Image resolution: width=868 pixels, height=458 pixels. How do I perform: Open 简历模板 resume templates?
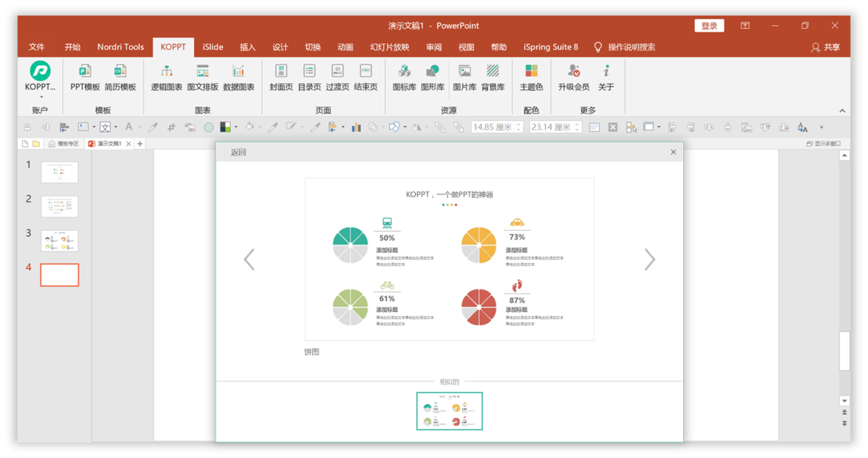tap(120, 77)
